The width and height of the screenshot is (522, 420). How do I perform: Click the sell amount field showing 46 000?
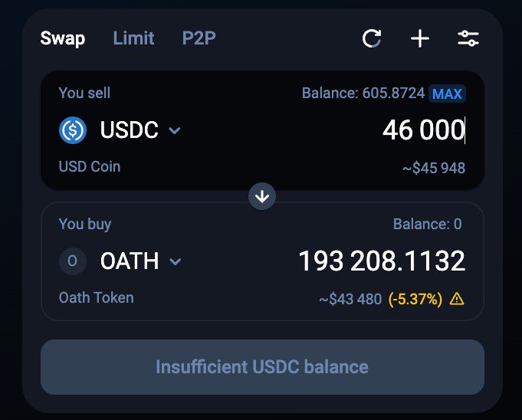click(423, 130)
